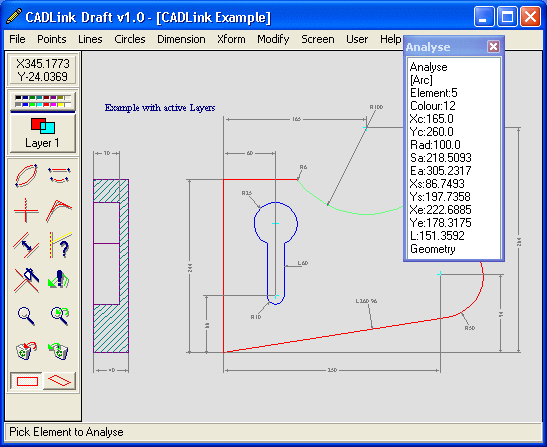Click the Sa:218.5093 entry

pyautogui.click(x=441, y=158)
